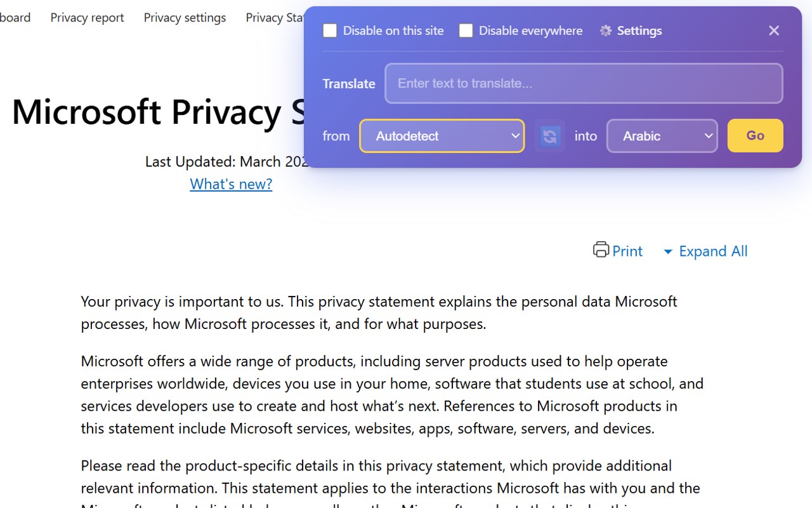Screen dimensions: 812x508
Task: Check Disable everywhere
Action: (x=466, y=30)
